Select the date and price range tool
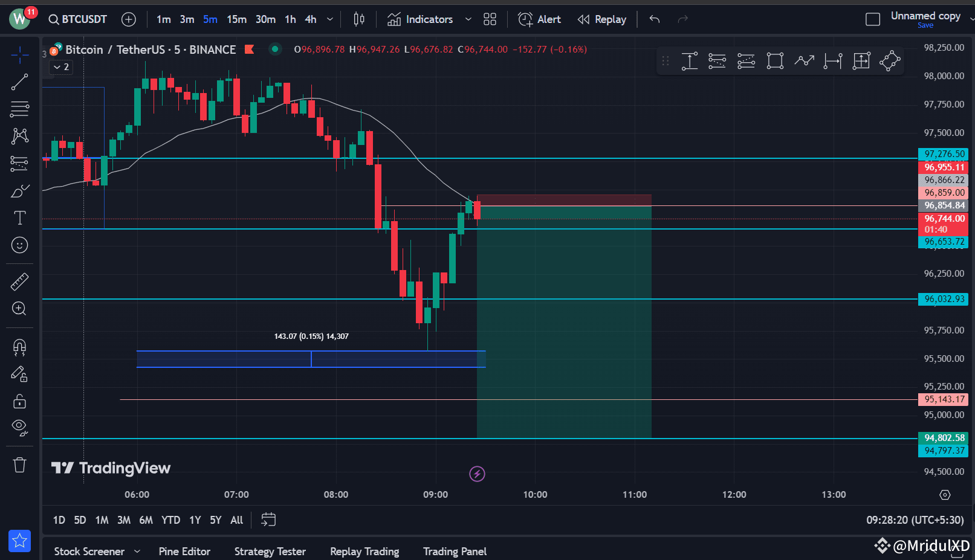Viewport: 975px width, 560px height. point(861,61)
